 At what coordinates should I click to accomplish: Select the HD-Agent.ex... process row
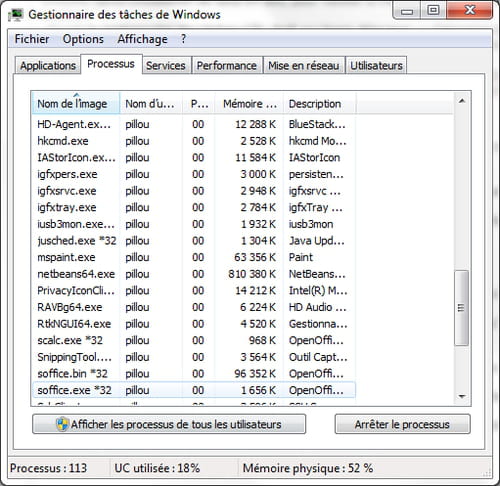tap(193, 124)
